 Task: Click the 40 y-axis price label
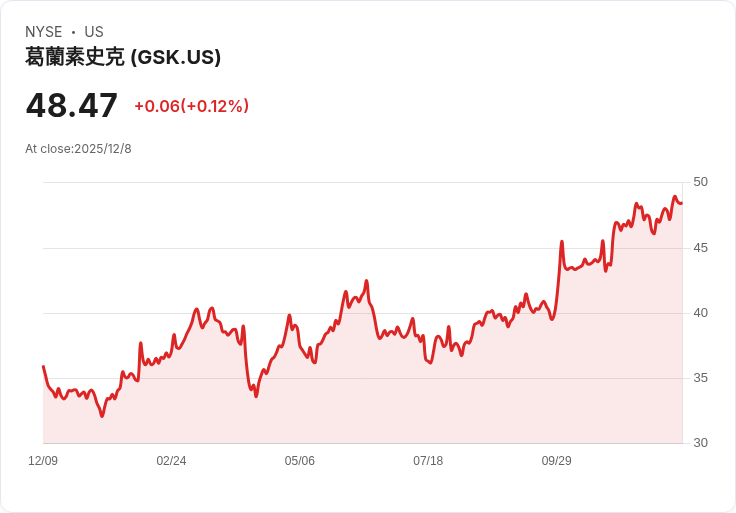pos(700,313)
